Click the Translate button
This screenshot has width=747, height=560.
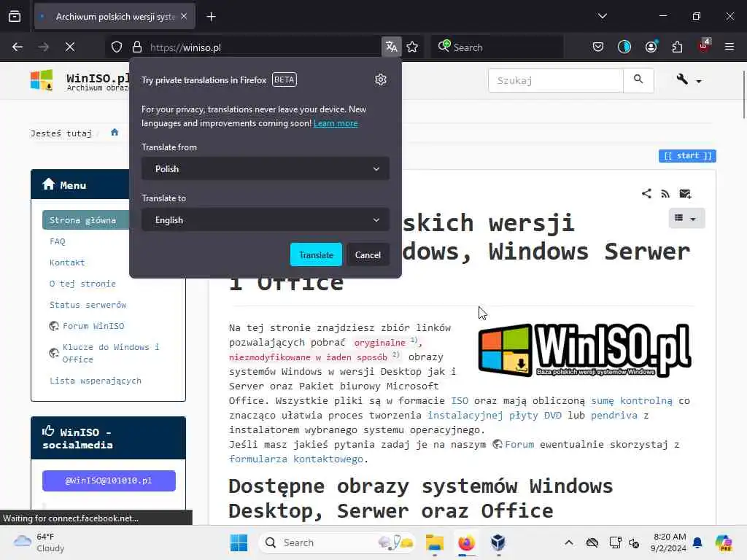[316, 254]
